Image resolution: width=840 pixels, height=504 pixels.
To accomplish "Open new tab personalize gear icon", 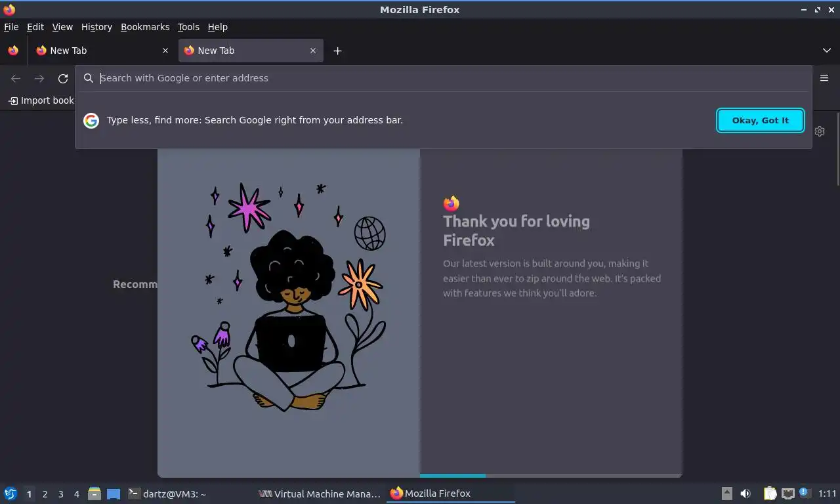I will [820, 131].
